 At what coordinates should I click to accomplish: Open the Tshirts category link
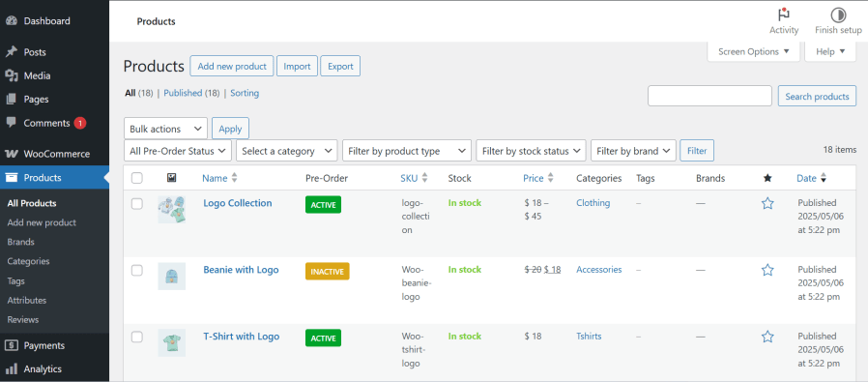tap(589, 336)
